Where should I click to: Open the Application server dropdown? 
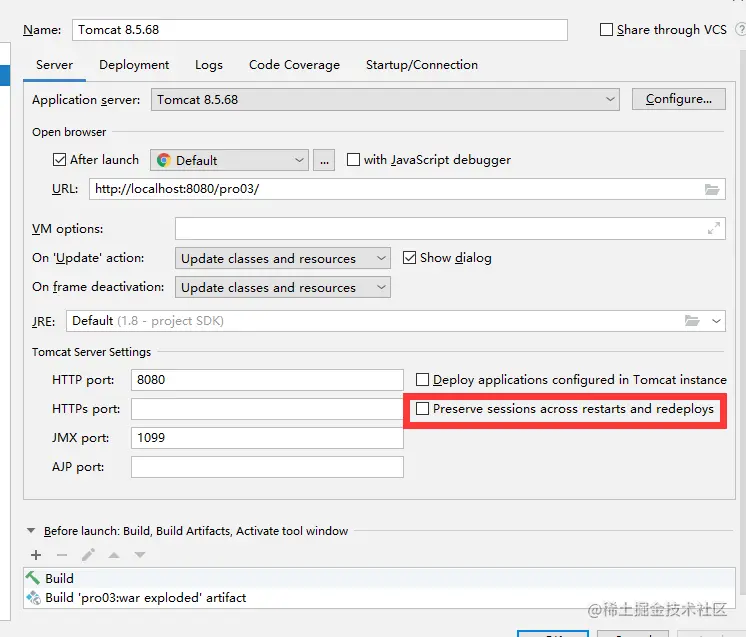385,99
